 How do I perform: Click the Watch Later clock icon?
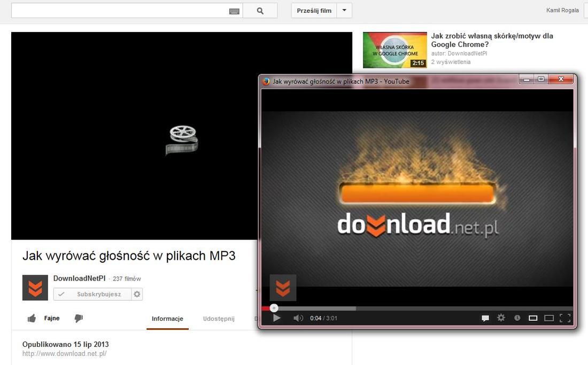click(x=517, y=318)
